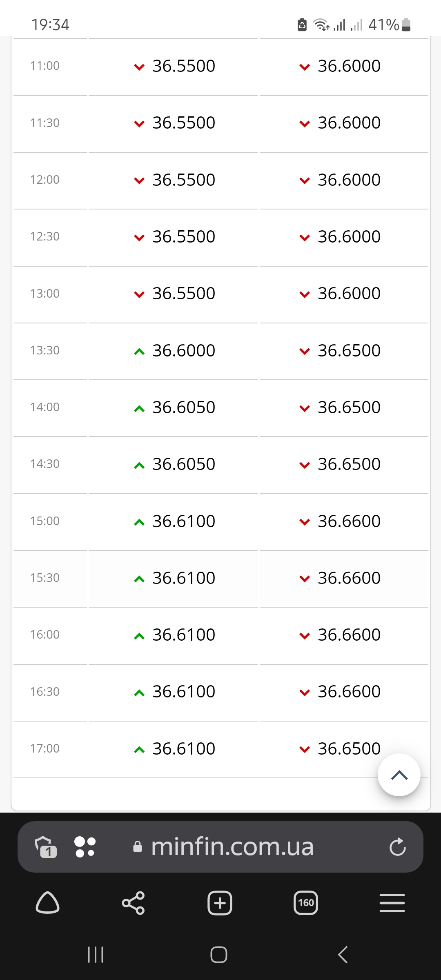Tap the 36.6500 rate at 13:30

click(349, 351)
